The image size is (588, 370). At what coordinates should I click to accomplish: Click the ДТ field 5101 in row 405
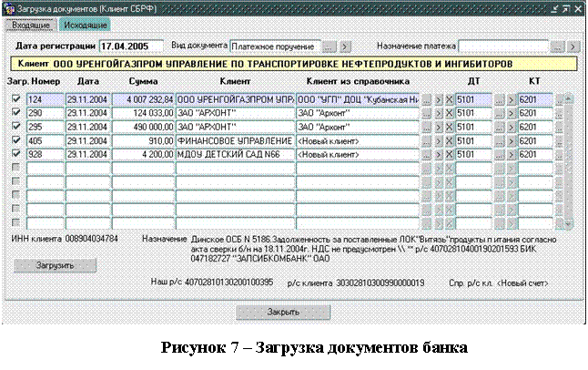pyautogui.click(x=473, y=141)
